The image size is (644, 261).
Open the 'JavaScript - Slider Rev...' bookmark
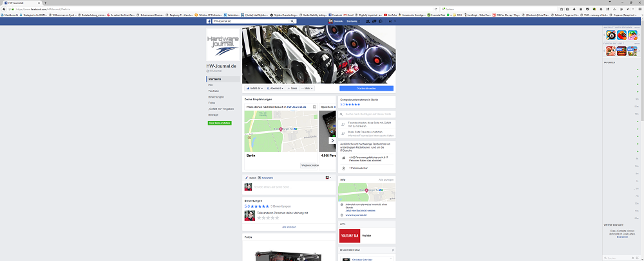pyautogui.click(x=478, y=14)
